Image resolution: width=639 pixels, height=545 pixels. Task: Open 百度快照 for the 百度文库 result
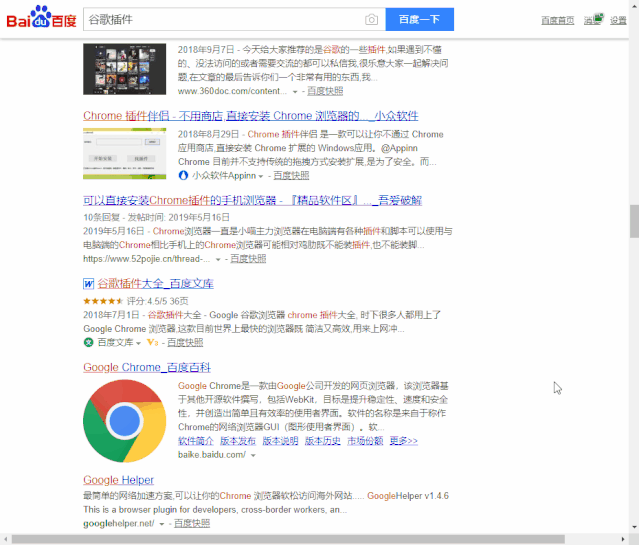coord(185,342)
